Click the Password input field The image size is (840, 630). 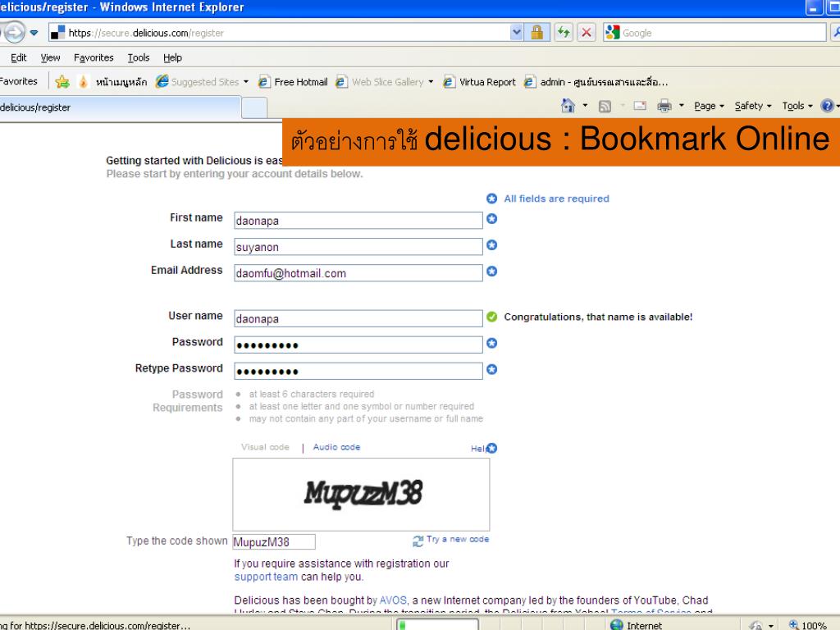coord(358,345)
